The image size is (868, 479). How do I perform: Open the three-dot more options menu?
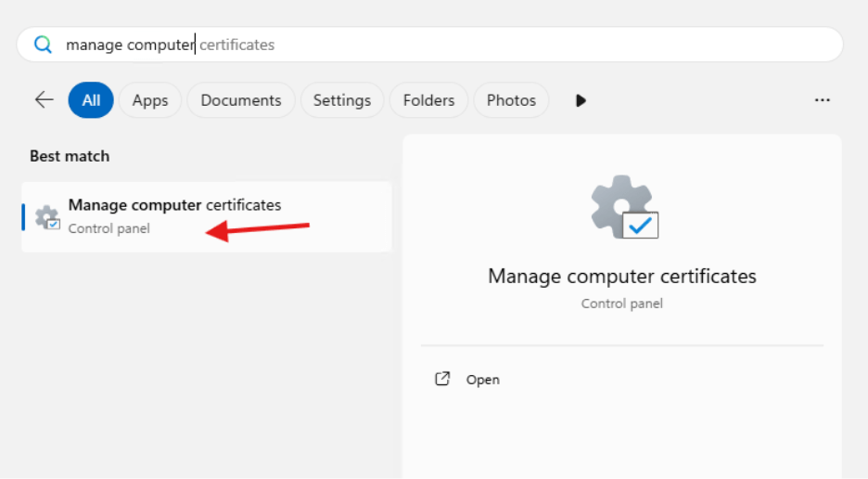click(x=822, y=100)
